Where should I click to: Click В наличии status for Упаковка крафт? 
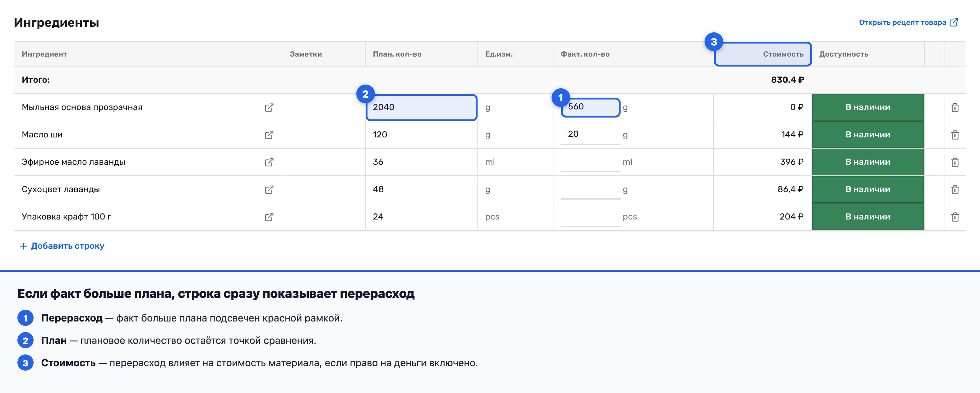point(868,217)
